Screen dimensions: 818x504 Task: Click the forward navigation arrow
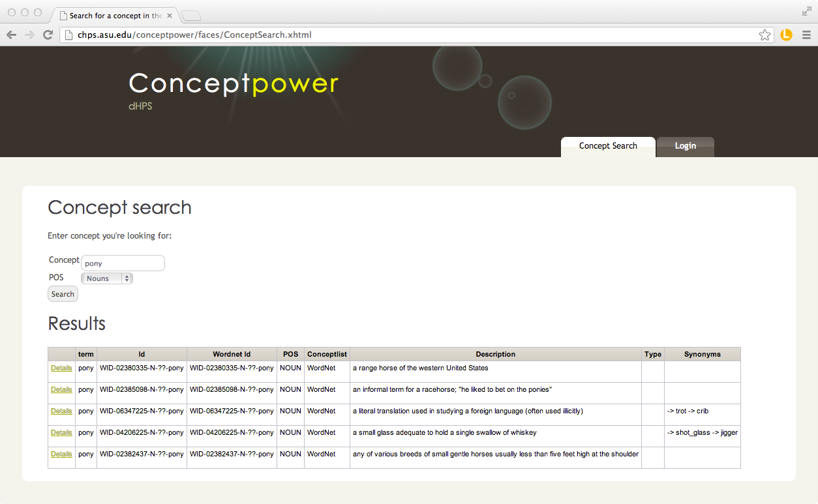(29, 35)
